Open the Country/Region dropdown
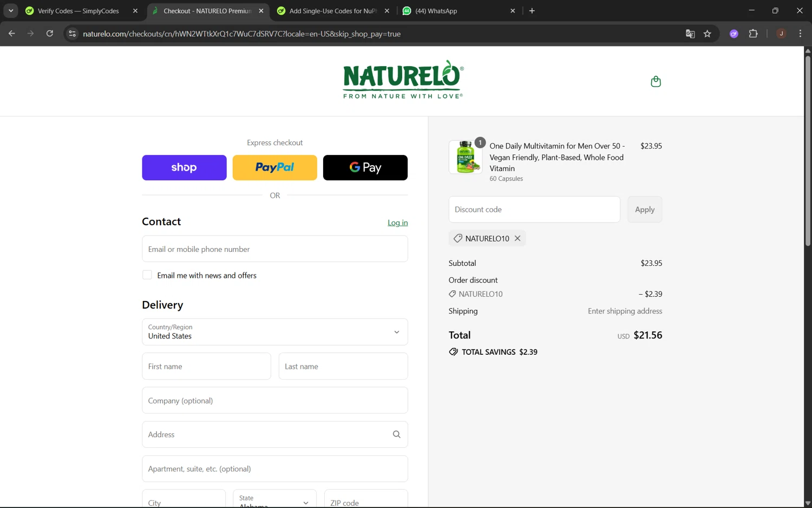The image size is (812, 508). click(x=275, y=332)
